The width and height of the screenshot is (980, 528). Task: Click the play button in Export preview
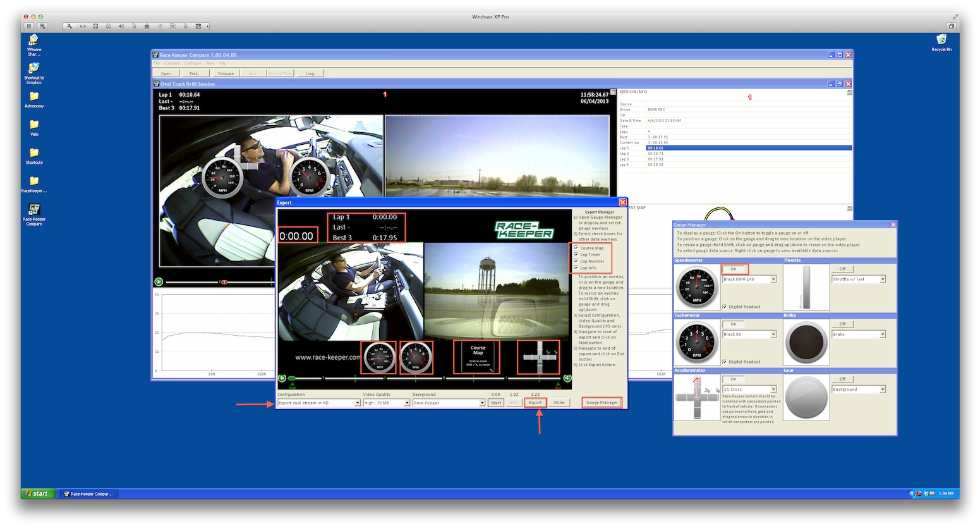tap(282, 378)
